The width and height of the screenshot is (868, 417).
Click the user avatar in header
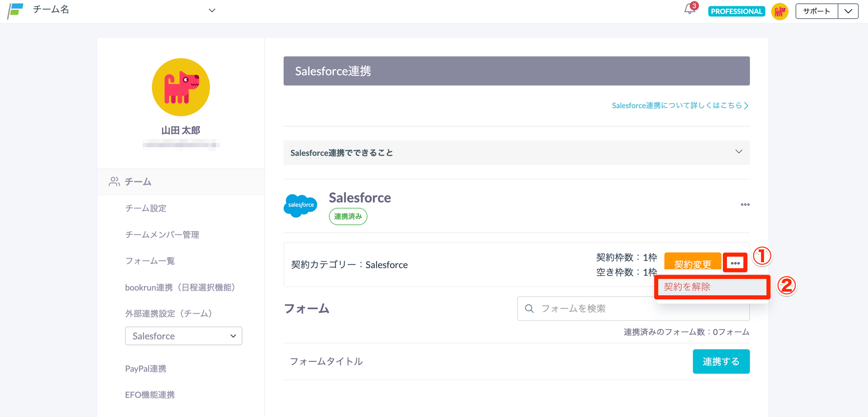pyautogui.click(x=779, y=11)
